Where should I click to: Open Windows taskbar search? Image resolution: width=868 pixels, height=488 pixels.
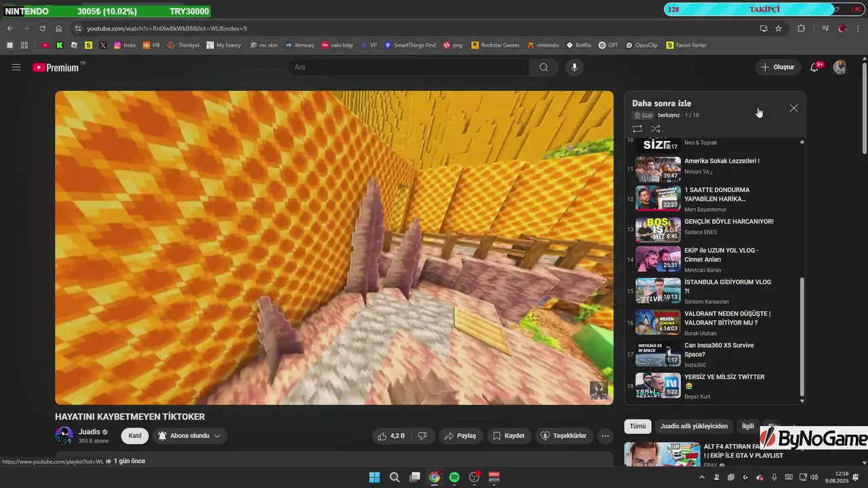(x=395, y=477)
